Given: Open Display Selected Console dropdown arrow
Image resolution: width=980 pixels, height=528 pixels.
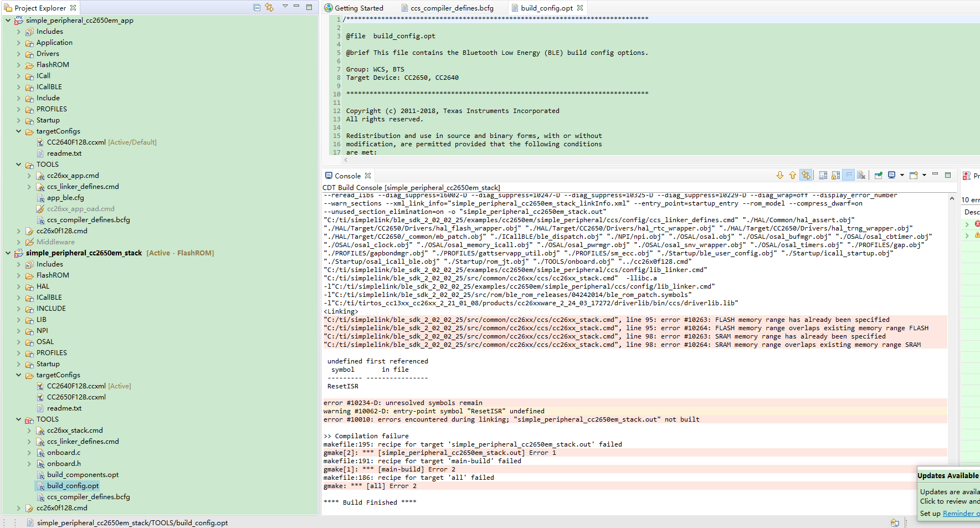Looking at the screenshot, I should 902,176.
